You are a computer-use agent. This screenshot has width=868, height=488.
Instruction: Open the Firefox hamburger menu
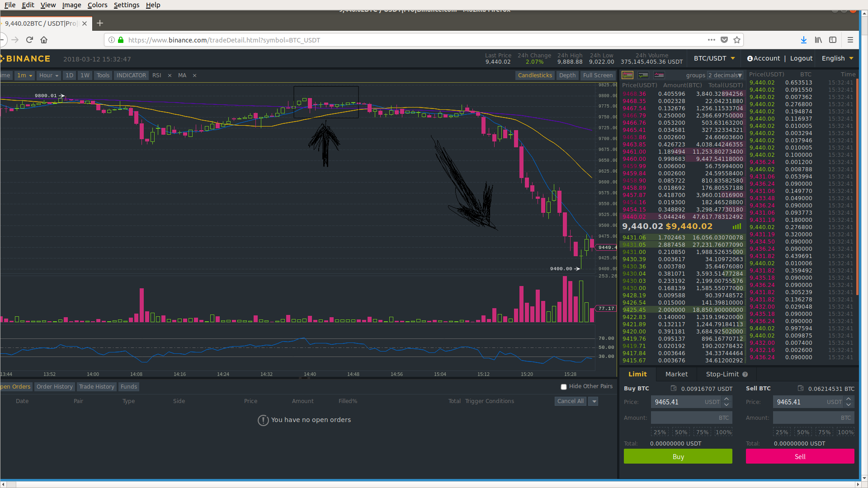[850, 40]
